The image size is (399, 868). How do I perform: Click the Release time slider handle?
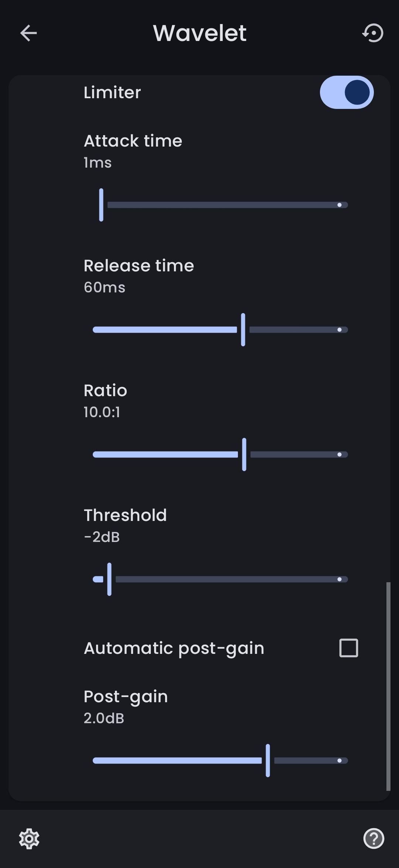click(x=243, y=330)
